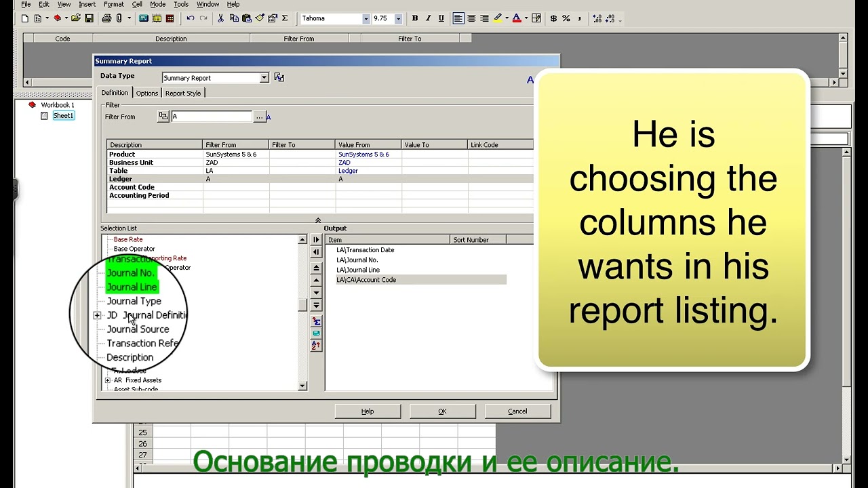
Task: Click the paperclip attach icon
Action: pos(119,18)
